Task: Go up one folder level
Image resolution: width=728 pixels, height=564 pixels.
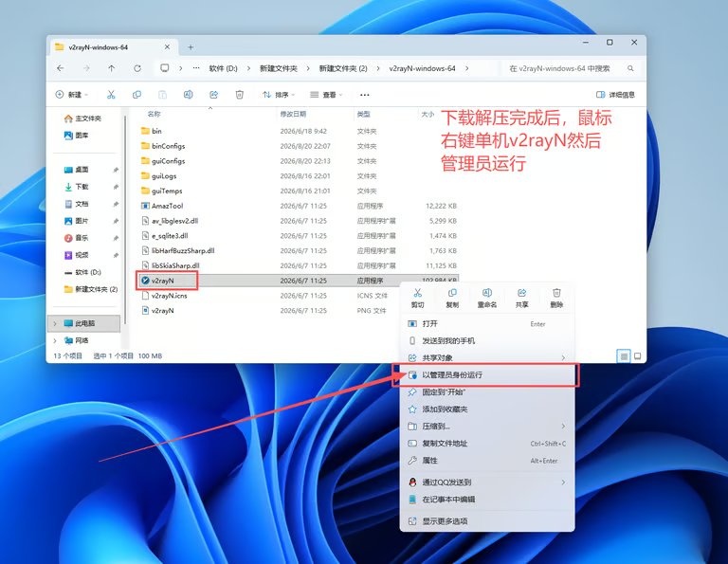Action: [112, 68]
